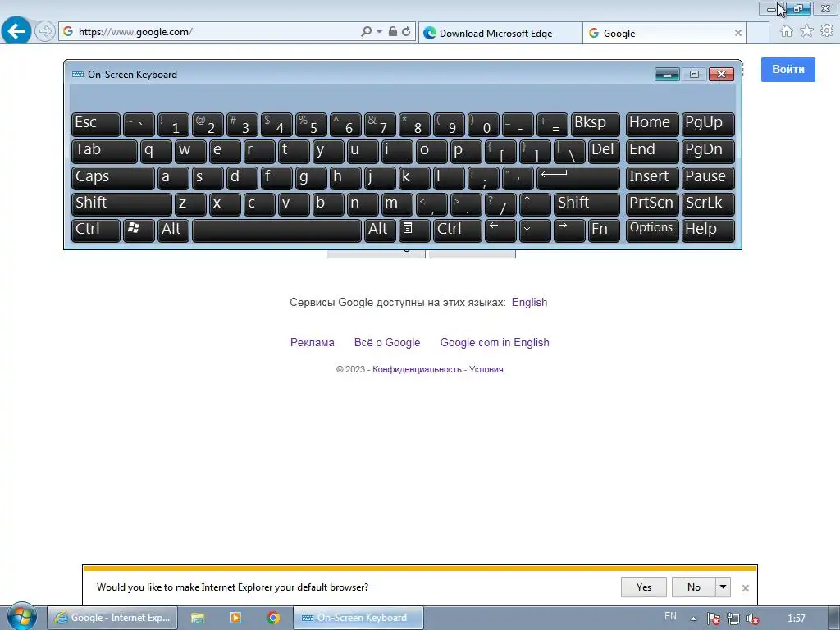Tap the Home key on the keyboard

pyautogui.click(x=652, y=125)
